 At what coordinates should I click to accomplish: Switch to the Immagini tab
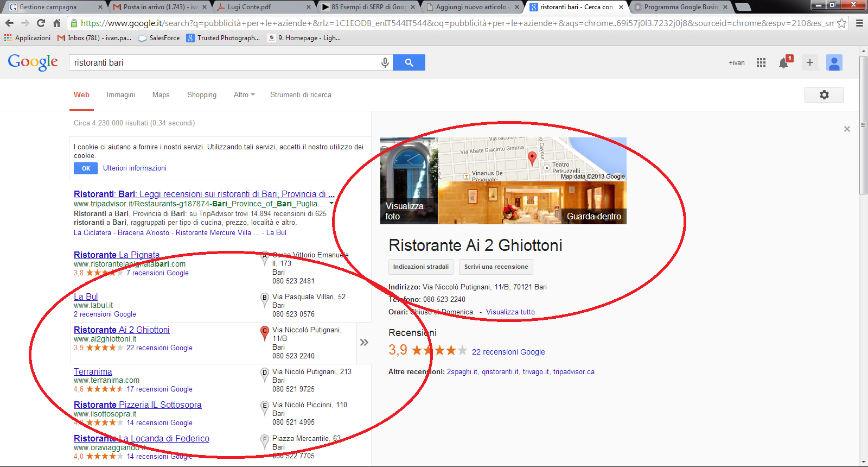pyautogui.click(x=120, y=94)
